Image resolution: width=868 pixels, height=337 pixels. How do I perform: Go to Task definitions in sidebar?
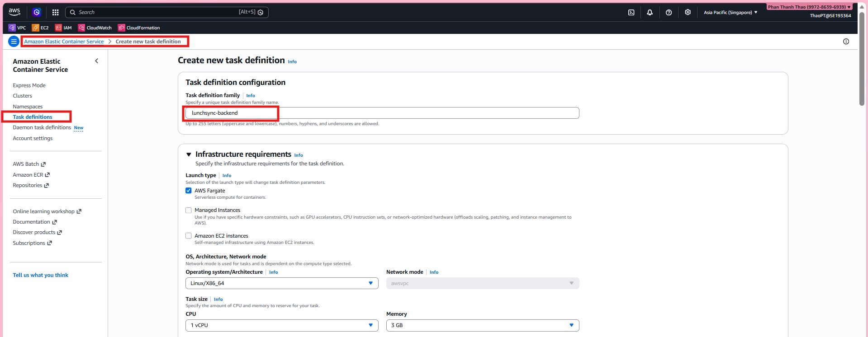click(x=33, y=117)
